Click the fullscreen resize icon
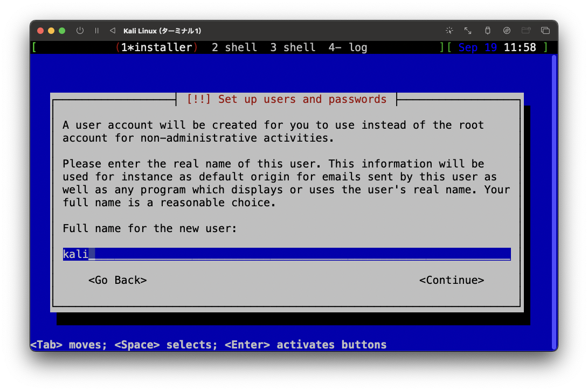588x391 pixels. point(468,31)
